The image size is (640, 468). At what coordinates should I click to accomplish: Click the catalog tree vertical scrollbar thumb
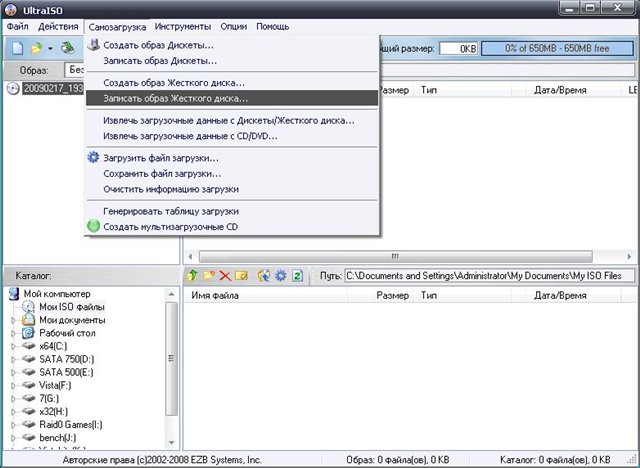pos(171,359)
